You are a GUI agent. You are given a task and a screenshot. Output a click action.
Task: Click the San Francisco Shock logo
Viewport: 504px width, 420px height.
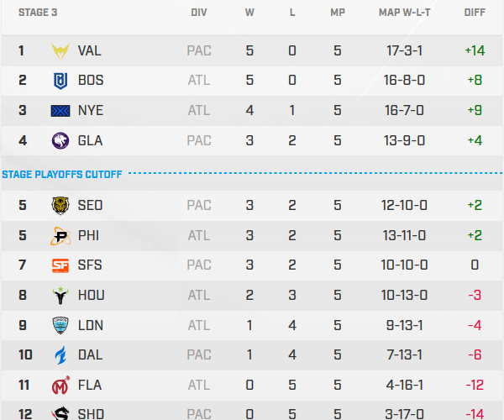61,265
